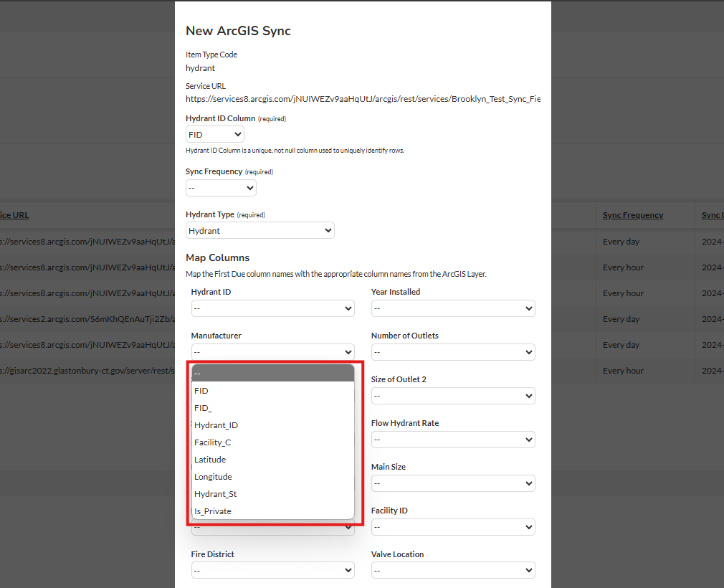The width and height of the screenshot is (724, 588).
Task: Select the "Latitude" option
Action: tap(273, 460)
